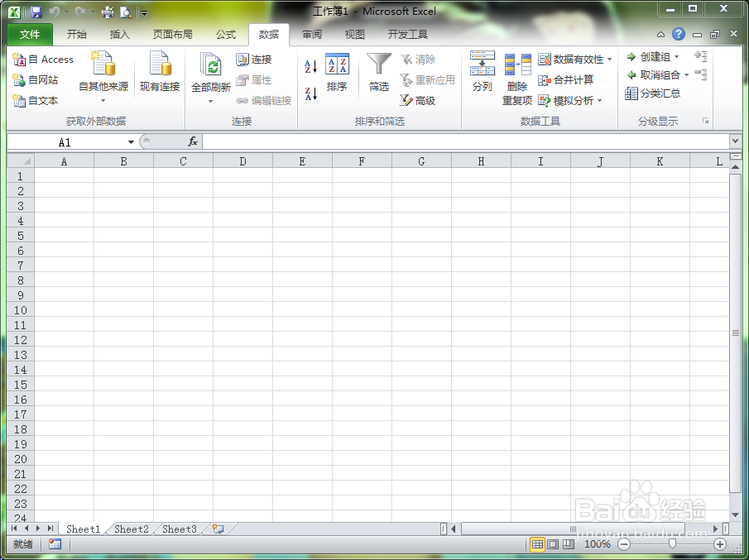Viewport: 749px width, 560px height.
Task: Switch to the 插入 tab
Action: click(119, 35)
